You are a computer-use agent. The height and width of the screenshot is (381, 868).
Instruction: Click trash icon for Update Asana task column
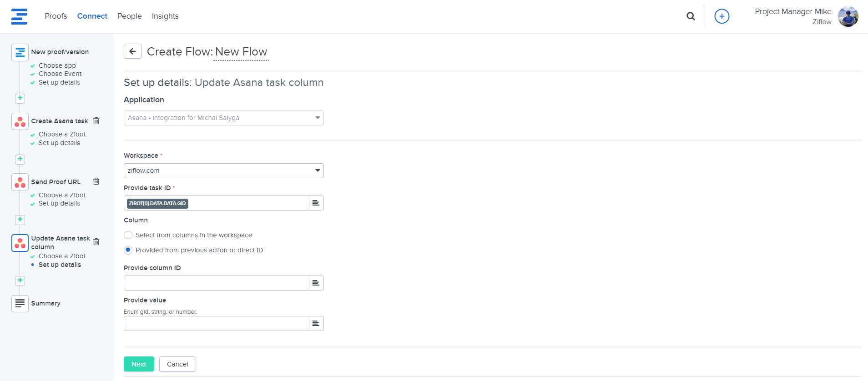tap(96, 242)
